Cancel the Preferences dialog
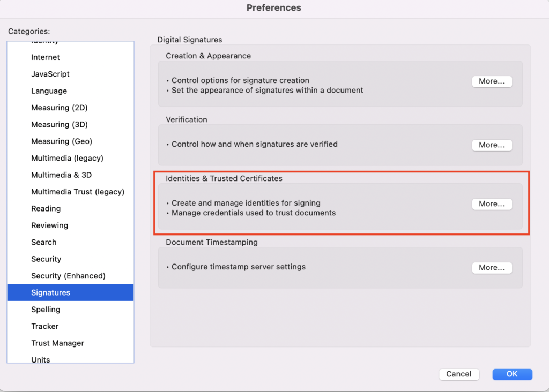 click(458, 374)
